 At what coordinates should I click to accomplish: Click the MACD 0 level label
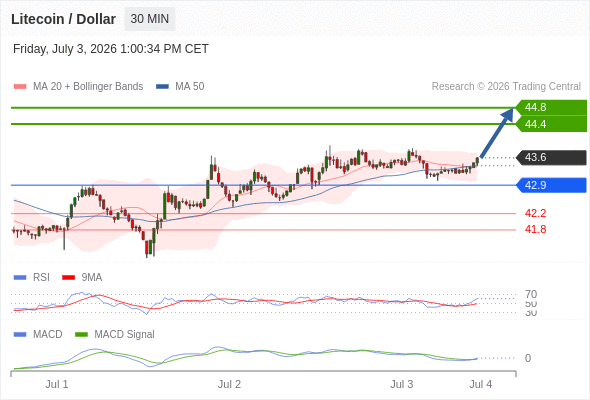528,358
